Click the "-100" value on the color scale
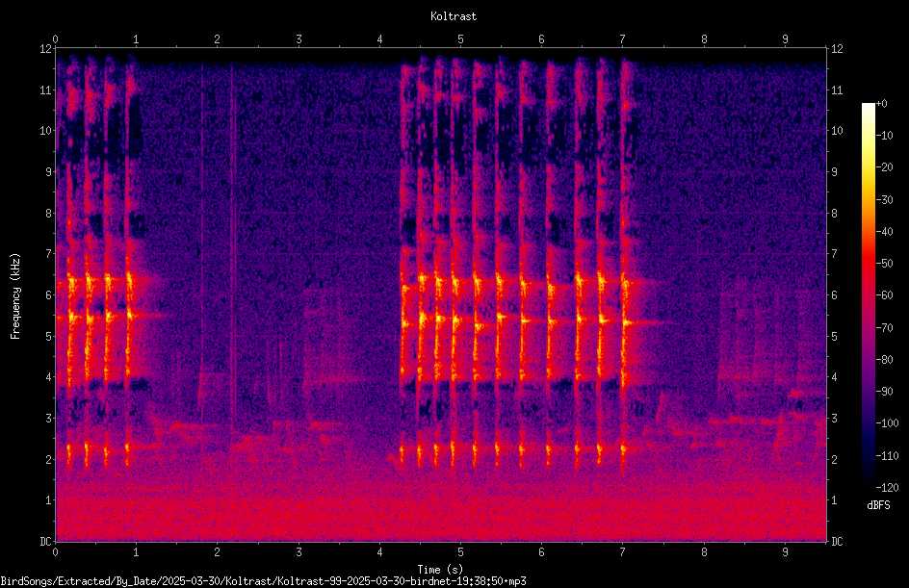909x588 pixels. [x=888, y=423]
